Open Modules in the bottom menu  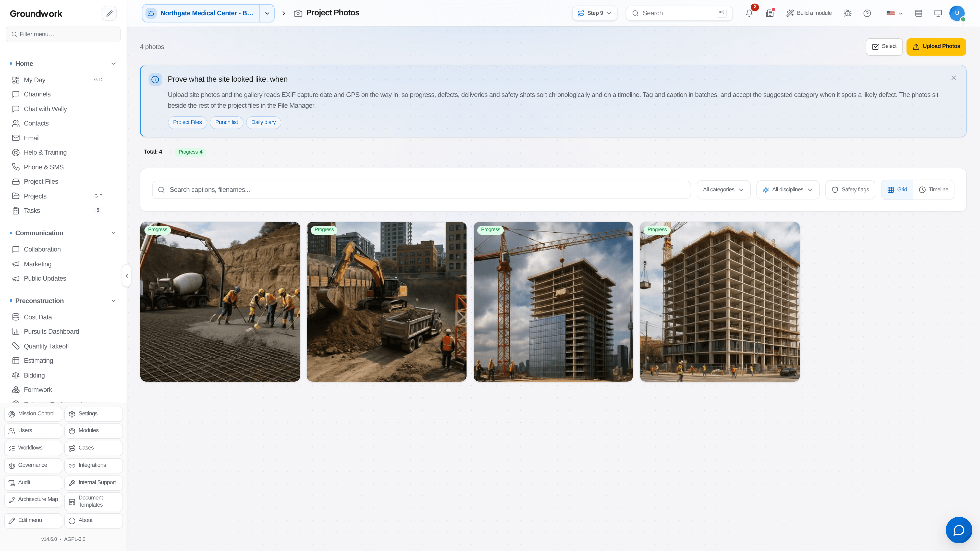(x=94, y=431)
